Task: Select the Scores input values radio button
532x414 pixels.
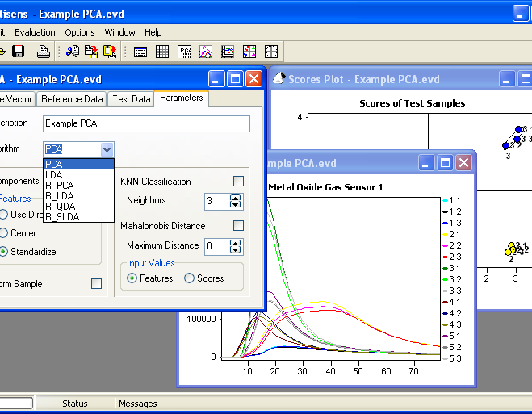Action: coord(190,278)
